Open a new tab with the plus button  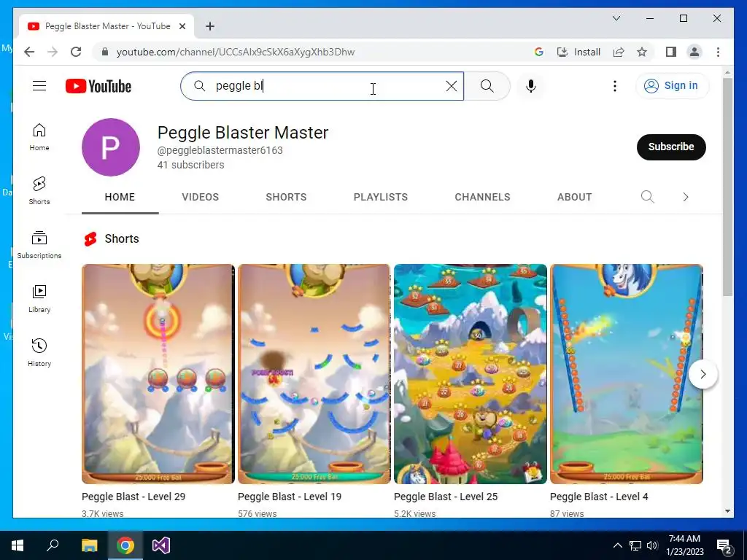tap(209, 26)
